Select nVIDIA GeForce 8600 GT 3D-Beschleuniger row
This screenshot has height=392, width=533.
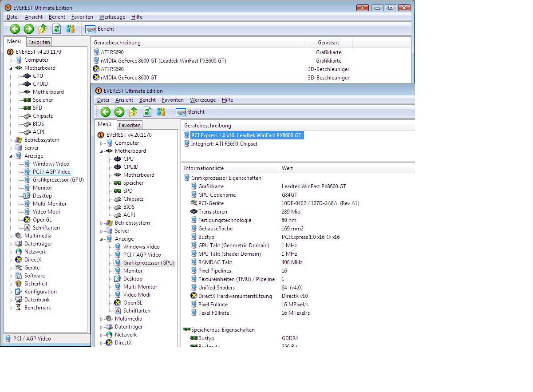[252, 78]
